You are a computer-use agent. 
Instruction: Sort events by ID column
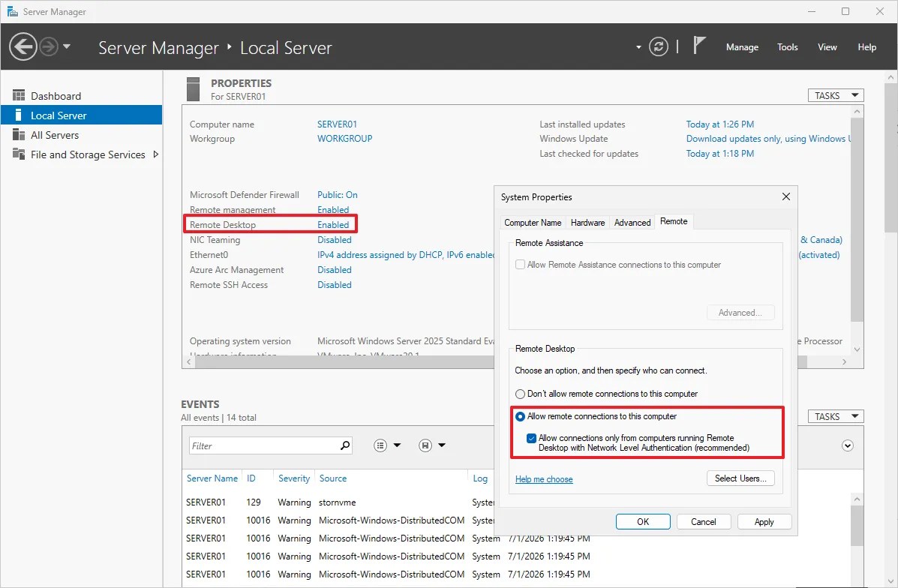(251, 478)
